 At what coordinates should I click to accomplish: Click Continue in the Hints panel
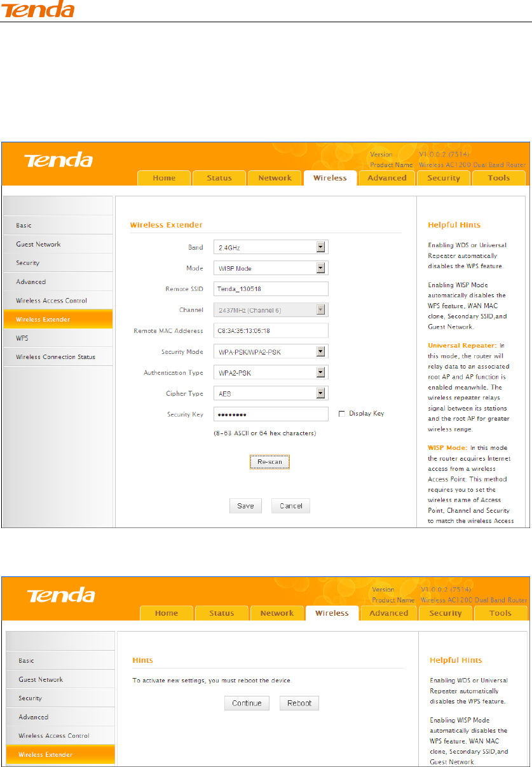pyautogui.click(x=247, y=703)
